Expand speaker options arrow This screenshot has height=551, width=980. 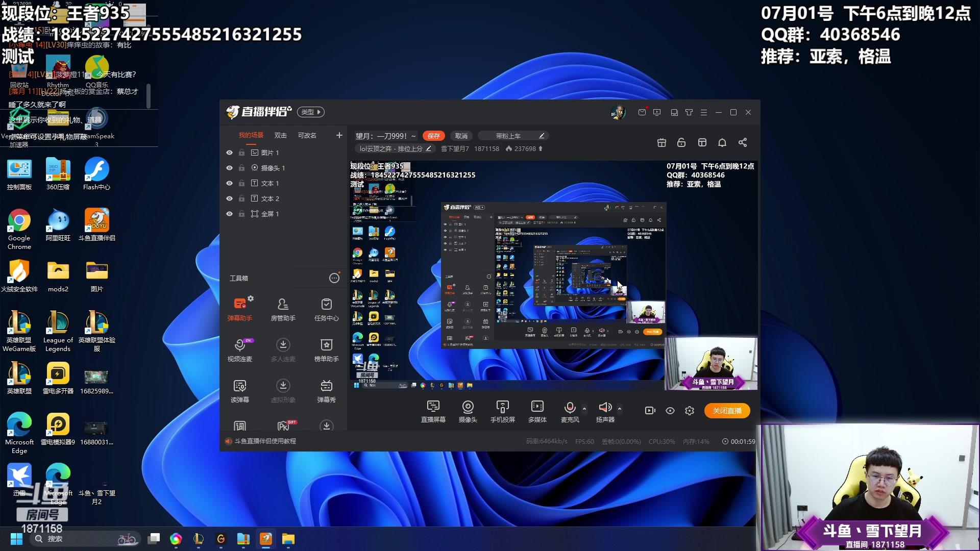620,409
